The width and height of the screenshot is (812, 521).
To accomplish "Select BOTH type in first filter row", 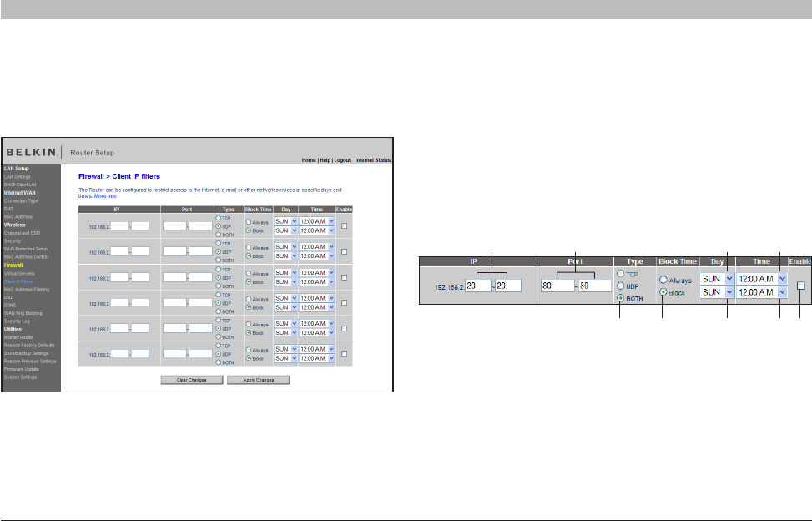I will (x=219, y=235).
